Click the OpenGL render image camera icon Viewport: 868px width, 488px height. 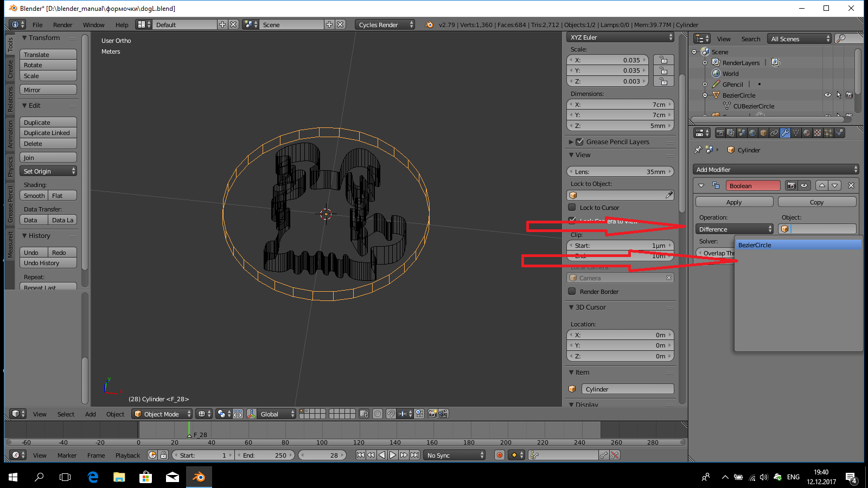(x=432, y=414)
